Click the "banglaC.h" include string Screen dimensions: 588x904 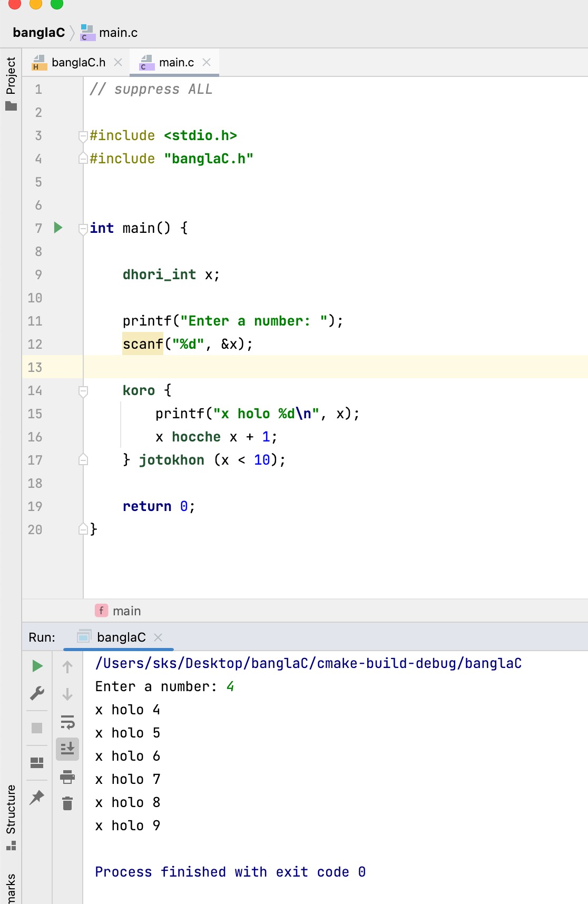(x=209, y=159)
